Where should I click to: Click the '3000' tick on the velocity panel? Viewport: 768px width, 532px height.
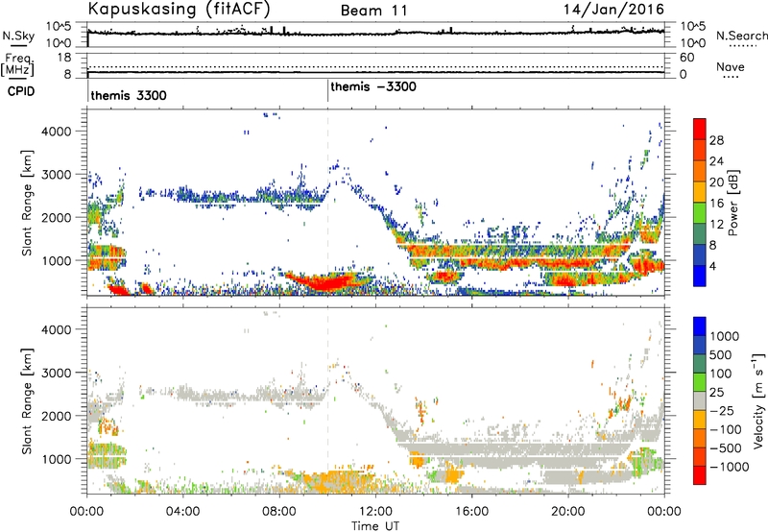(x=57, y=373)
